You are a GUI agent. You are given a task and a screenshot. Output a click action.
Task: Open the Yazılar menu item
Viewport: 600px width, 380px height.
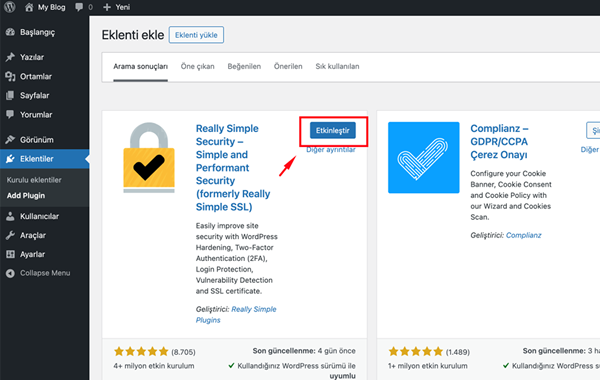tap(32, 57)
